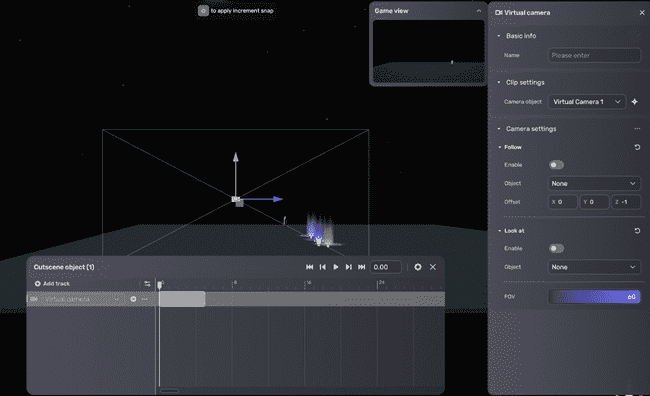Collapse the Follow subsection
Viewport: 650px width, 396px height.
coord(500,147)
